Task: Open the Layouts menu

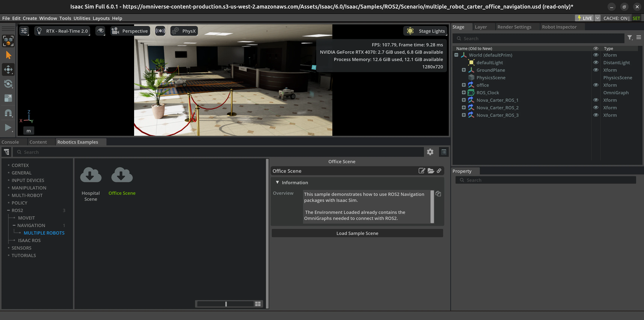Action: coord(101,18)
